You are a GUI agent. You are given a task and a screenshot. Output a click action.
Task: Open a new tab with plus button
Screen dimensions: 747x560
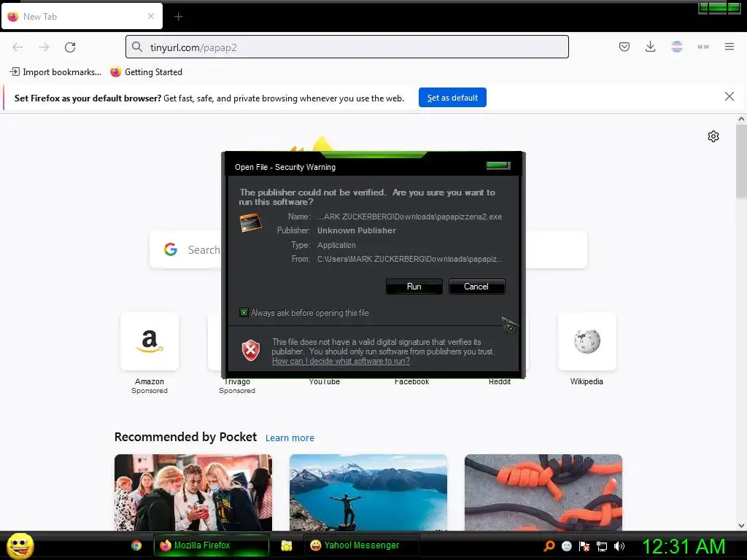(178, 17)
